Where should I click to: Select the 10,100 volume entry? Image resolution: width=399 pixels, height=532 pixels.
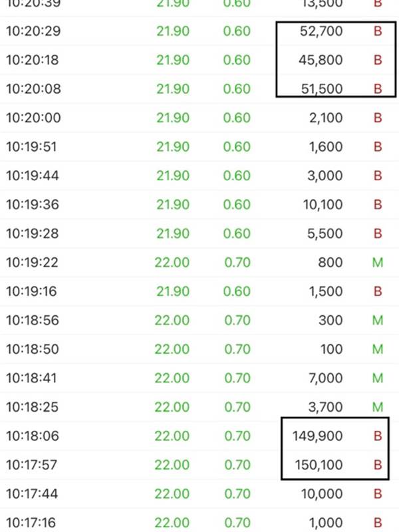[x=323, y=205]
